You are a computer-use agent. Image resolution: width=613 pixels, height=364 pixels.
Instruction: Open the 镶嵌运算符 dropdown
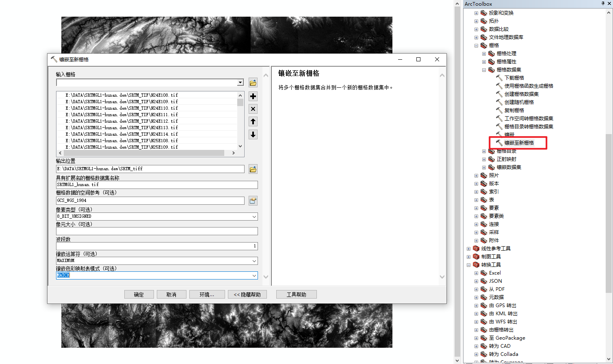click(x=254, y=261)
